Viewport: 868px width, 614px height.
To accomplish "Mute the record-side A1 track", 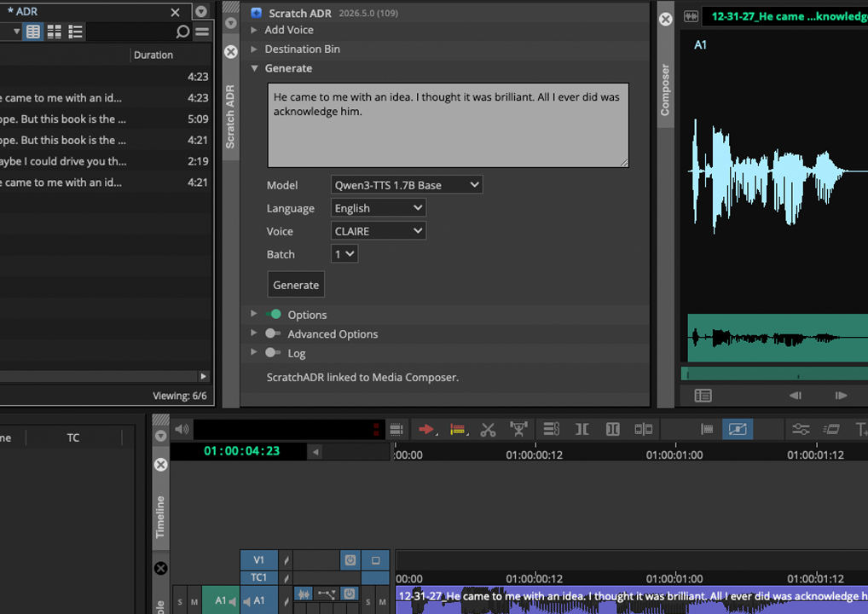I will pos(383,601).
